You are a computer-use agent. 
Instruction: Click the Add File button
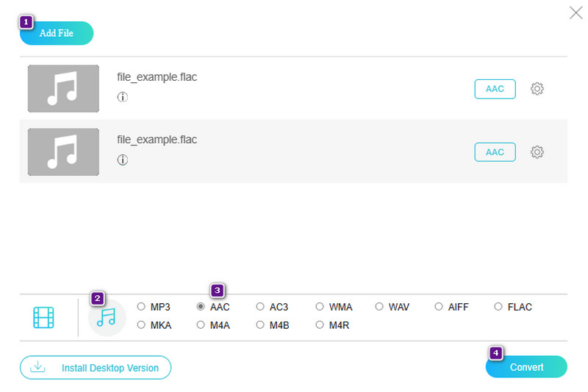click(57, 34)
